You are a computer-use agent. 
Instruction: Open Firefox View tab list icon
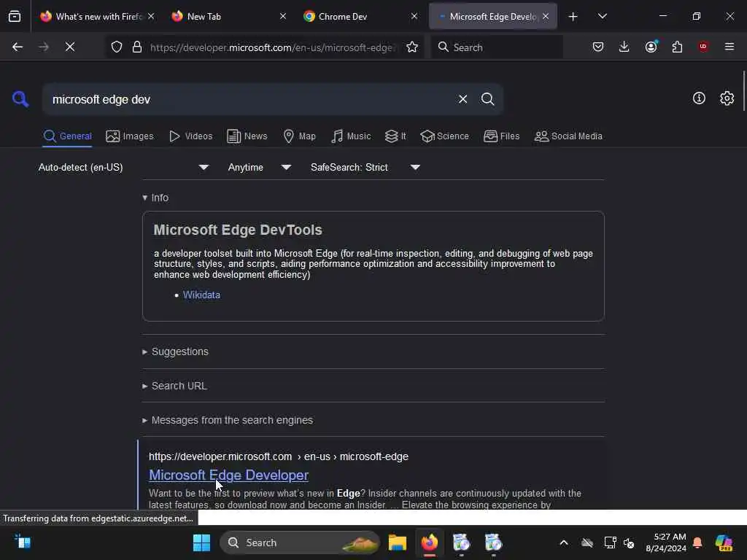tap(15, 16)
